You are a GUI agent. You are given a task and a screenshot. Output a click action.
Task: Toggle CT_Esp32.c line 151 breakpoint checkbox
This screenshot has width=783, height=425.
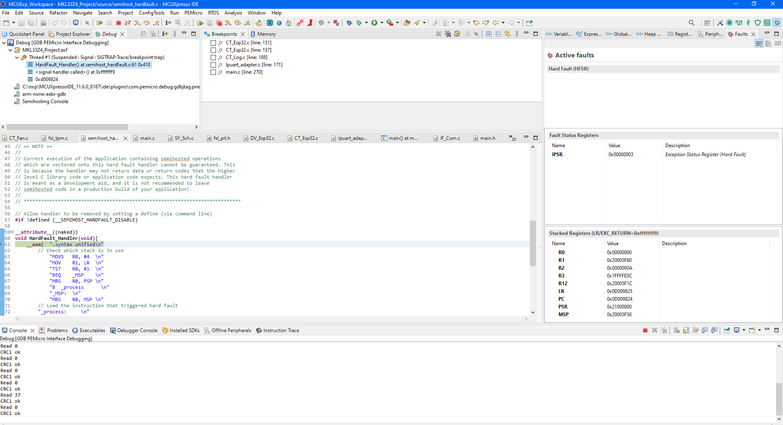pos(213,43)
